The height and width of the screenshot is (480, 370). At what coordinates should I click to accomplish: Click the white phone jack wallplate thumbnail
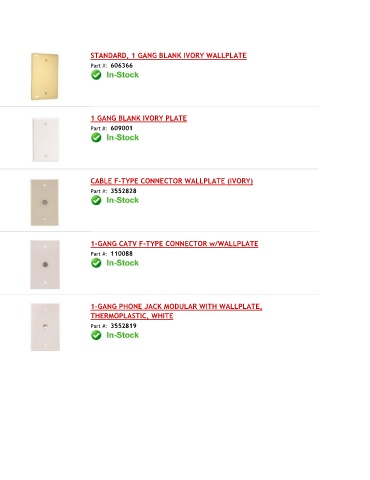(x=45, y=327)
